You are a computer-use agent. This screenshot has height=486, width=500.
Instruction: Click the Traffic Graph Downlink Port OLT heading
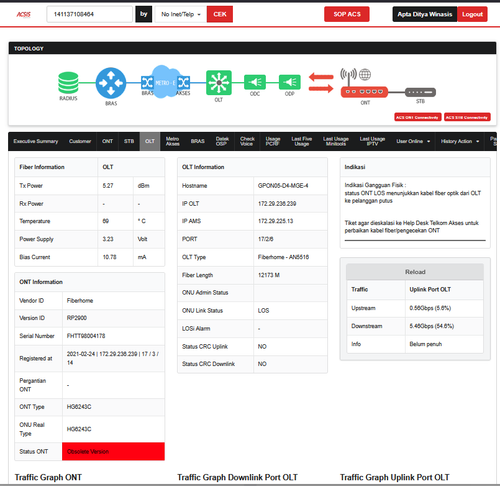tap(237, 477)
